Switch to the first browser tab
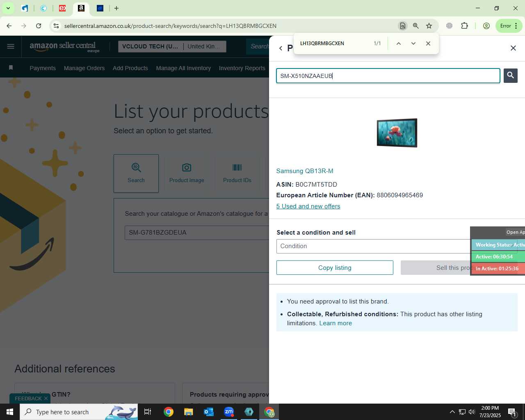Viewport: 525px width, 420px height. point(25,8)
